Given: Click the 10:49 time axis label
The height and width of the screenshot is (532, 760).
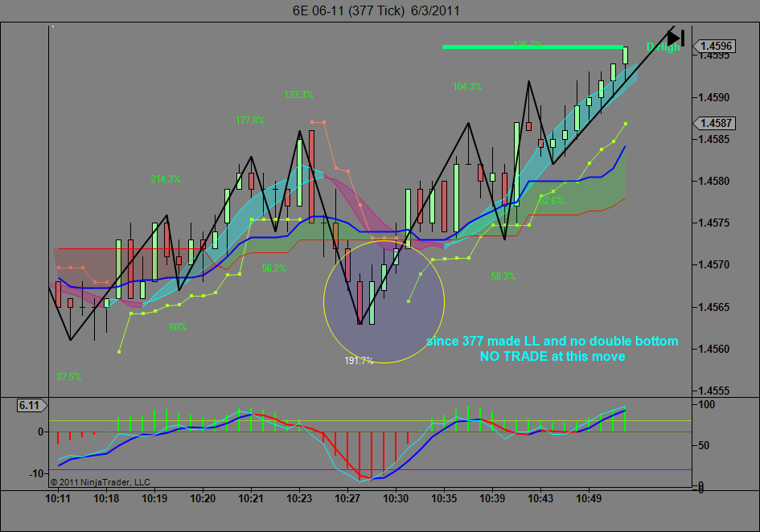Looking at the screenshot, I should pyautogui.click(x=589, y=498).
